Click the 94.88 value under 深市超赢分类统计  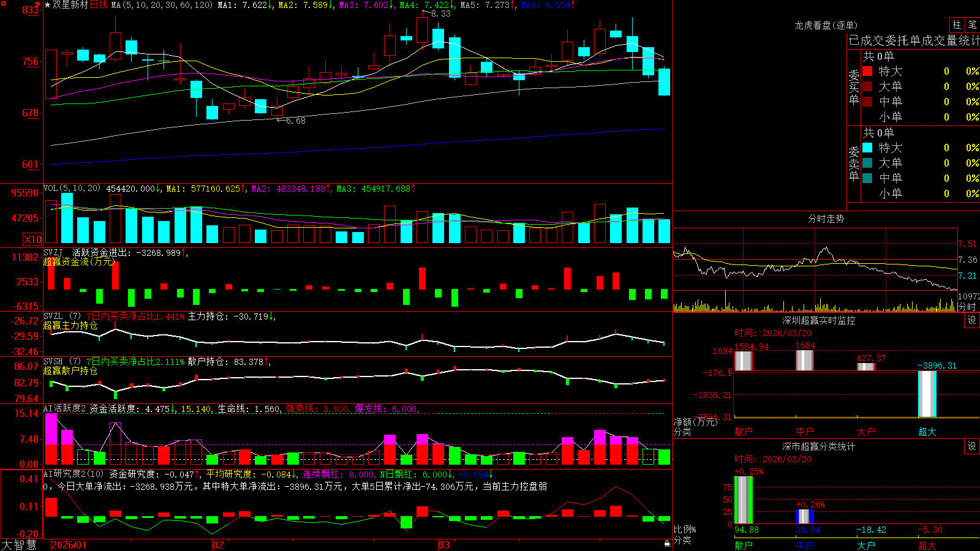[x=747, y=530]
